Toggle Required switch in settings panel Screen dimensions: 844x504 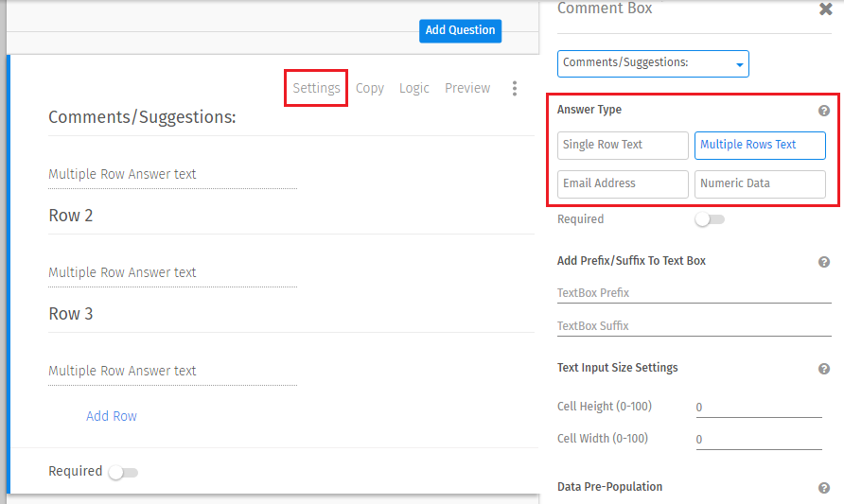[709, 219]
